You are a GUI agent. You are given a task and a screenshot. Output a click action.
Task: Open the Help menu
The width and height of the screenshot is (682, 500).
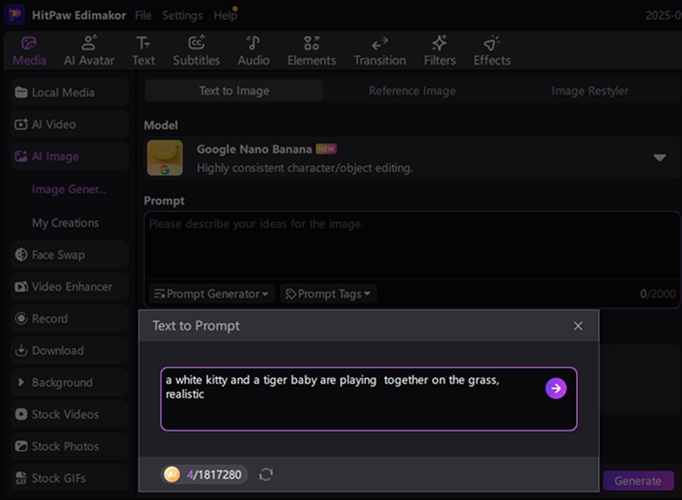point(225,15)
